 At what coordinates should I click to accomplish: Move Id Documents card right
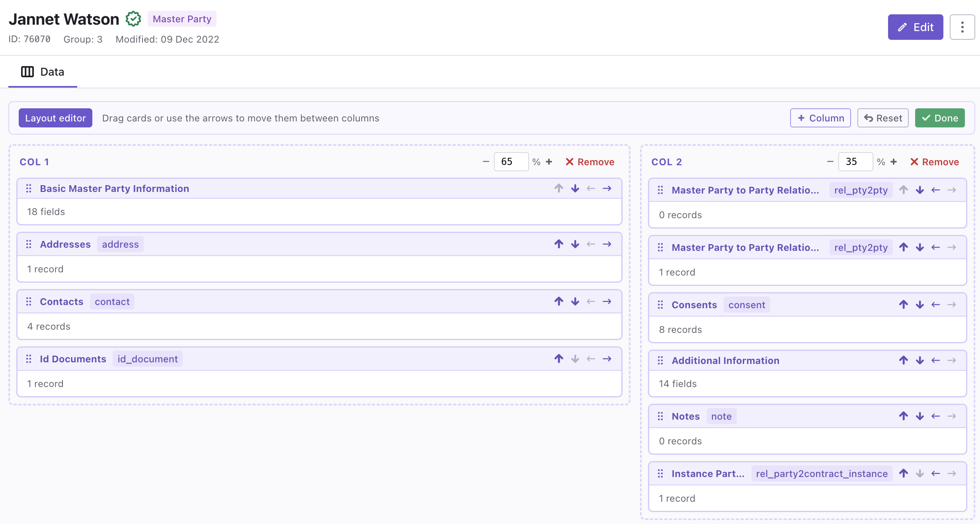click(607, 359)
